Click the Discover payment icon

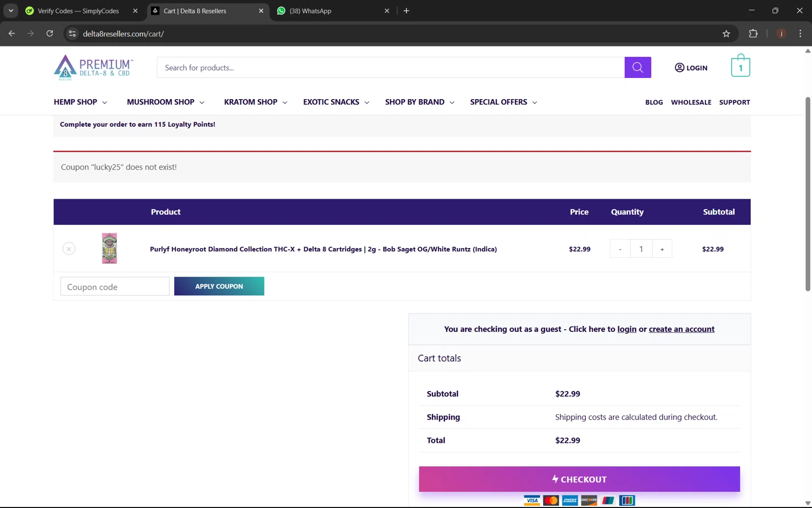589,500
